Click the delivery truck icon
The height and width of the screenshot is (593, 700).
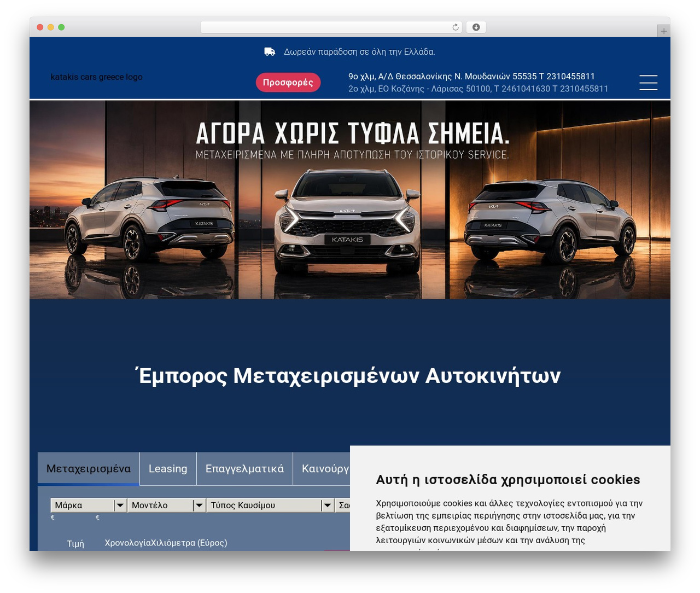tap(270, 51)
